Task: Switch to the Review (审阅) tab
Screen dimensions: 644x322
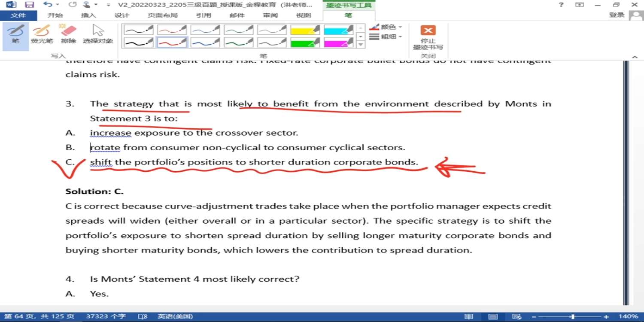Action: 270,15
